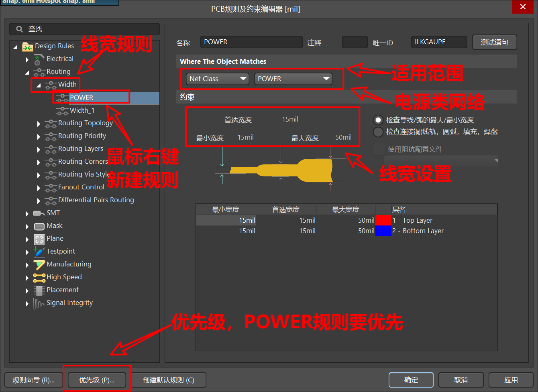This screenshot has height=392, width=538.
Task: Click the Width_1 rule icon
Action: coord(62,111)
